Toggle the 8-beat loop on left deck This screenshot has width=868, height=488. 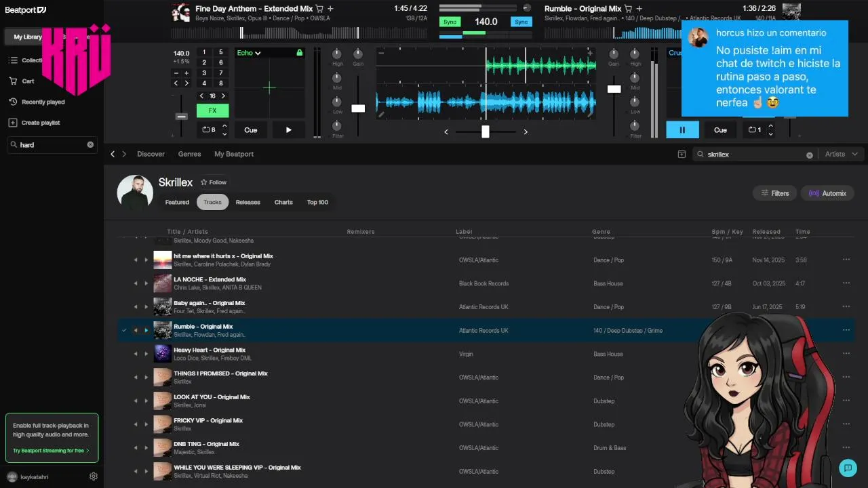(209, 129)
